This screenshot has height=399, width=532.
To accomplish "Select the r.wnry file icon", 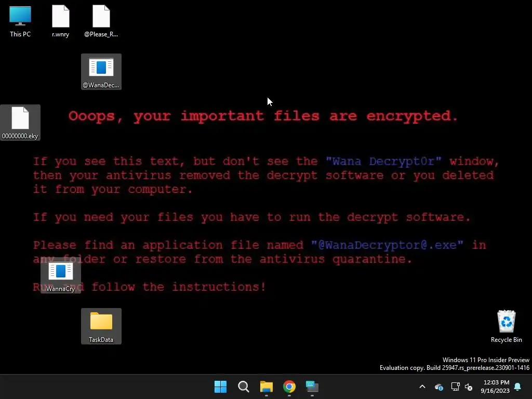I will pyautogui.click(x=60, y=21).
